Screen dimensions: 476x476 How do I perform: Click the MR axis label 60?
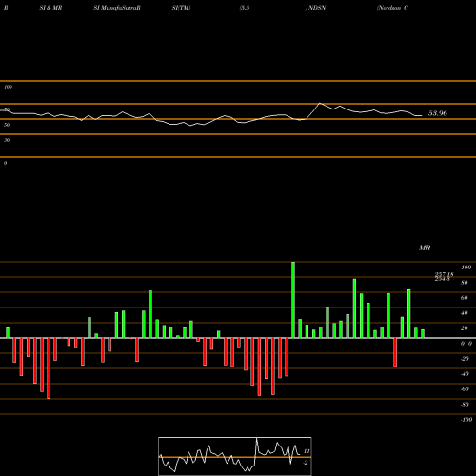465,298
